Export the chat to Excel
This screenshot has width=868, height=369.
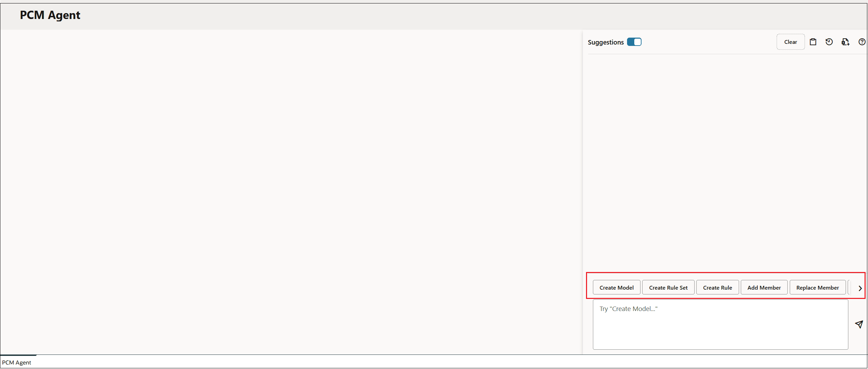click(845, 42)
